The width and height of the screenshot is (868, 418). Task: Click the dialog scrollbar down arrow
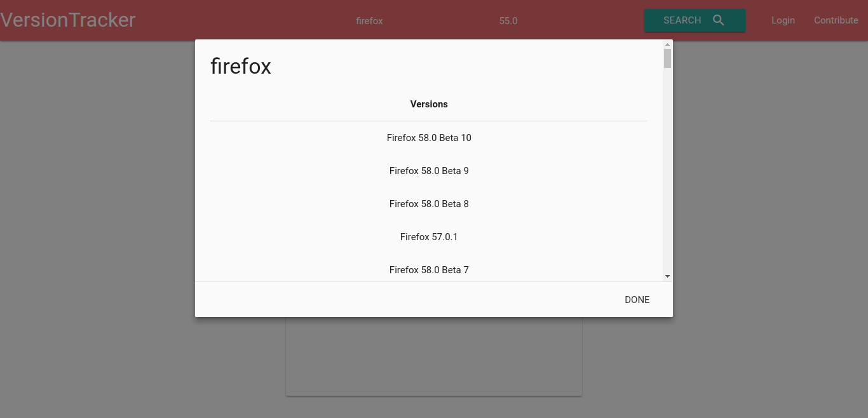667,276
